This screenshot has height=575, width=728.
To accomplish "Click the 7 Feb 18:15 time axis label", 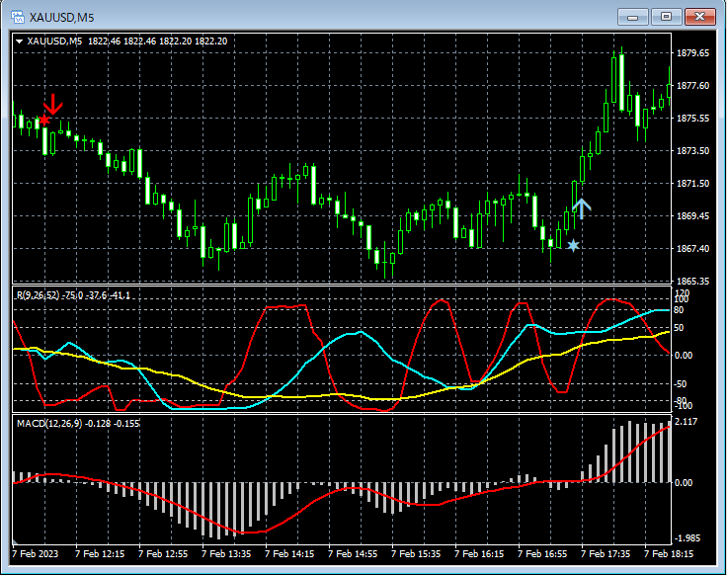I will click(670, 554).
